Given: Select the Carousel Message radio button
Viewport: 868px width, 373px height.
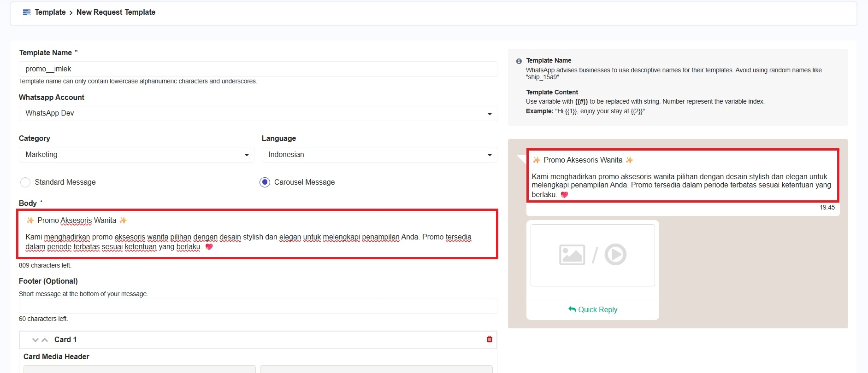Looking at the screenshot, I should [265, 182].
